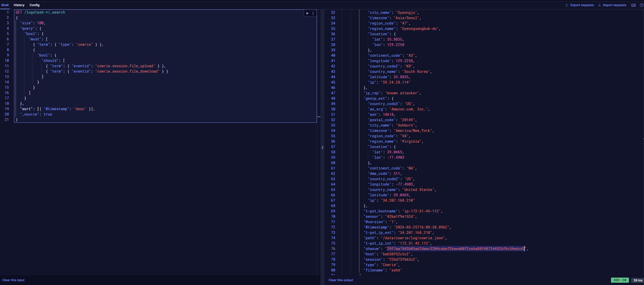The image size is (644, 285).
Task: Place cursor on the GET /logstash-*/_search line
Action: click(x=40, y=12)
